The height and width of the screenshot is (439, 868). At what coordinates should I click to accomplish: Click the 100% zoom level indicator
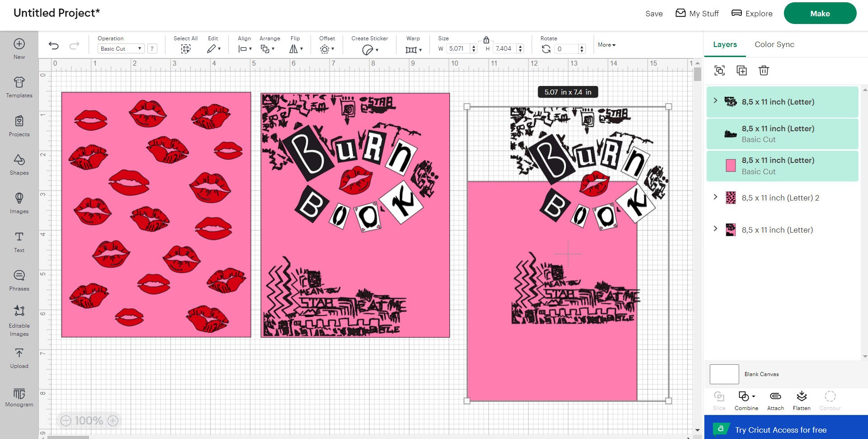tap(89, 420)
